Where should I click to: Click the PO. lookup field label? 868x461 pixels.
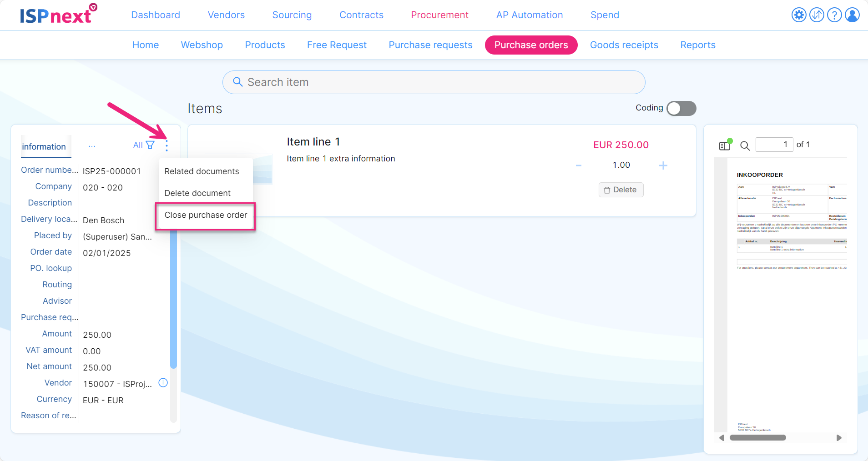pyautogui.click(x=51, y=268)
